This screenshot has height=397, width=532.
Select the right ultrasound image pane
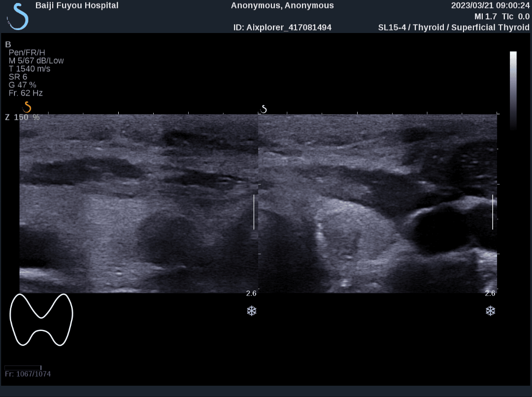tap(377, 203)
